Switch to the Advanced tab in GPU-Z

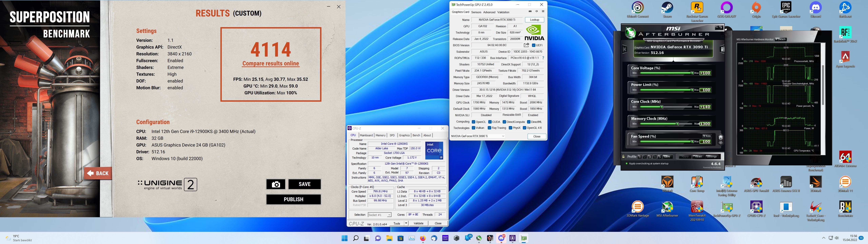489,12
